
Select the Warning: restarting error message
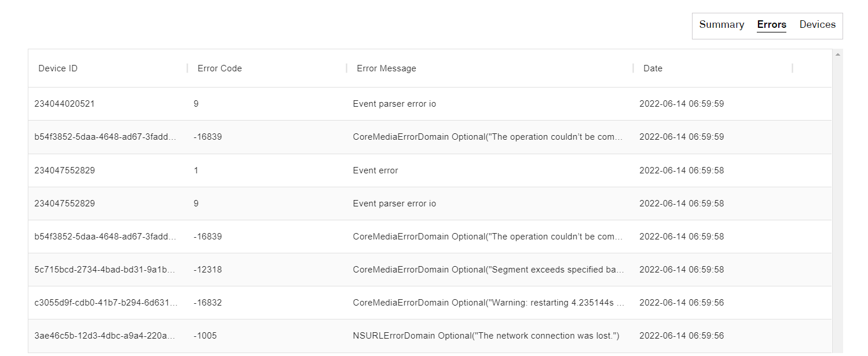tap(488, 303)
